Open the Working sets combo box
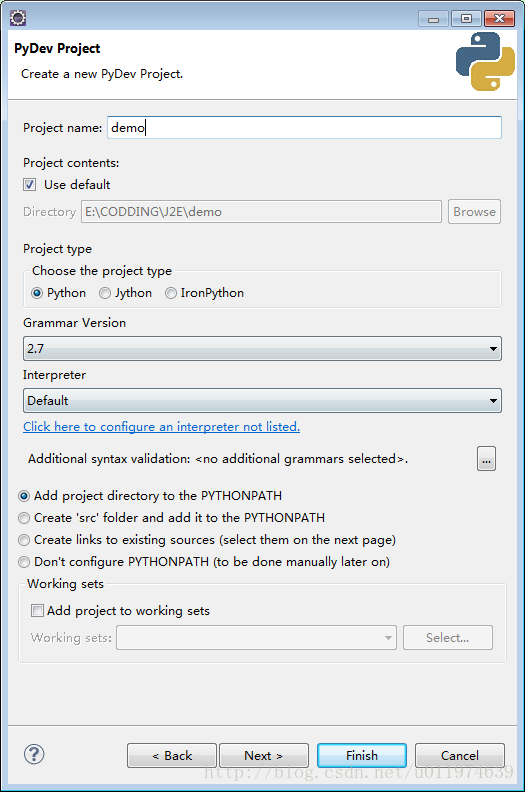This screenshot has width=525, height=792. 256,637
